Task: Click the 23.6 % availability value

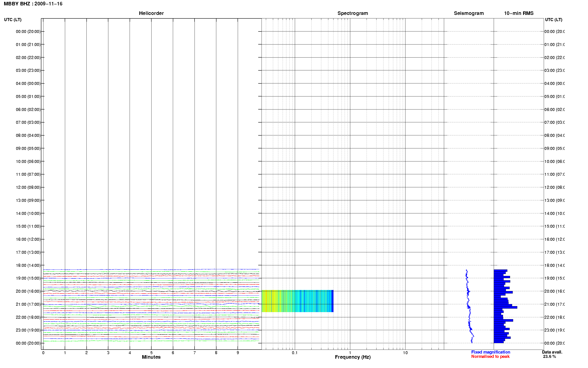Action: point(549,356)
